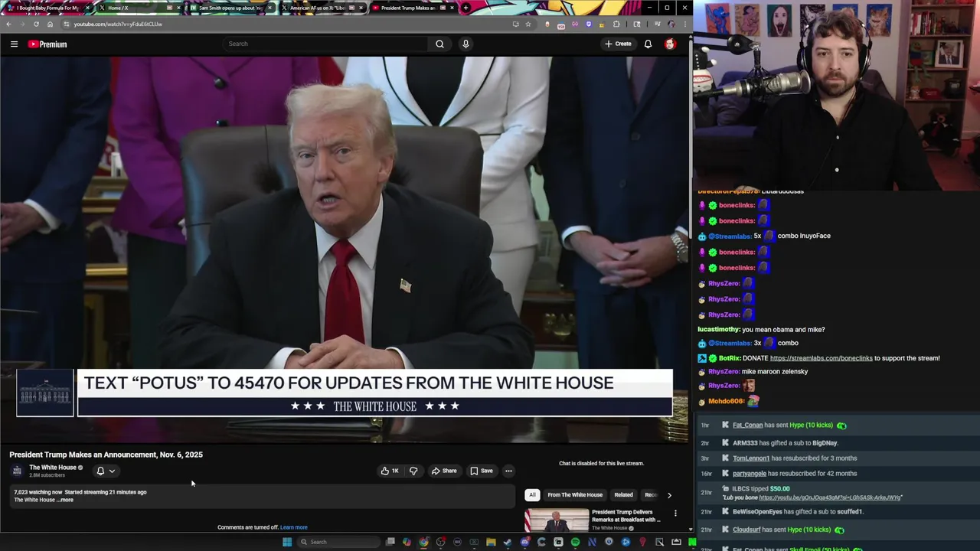Switch to 'I Bought Baby Formula' tab

(x=47, y=8)
